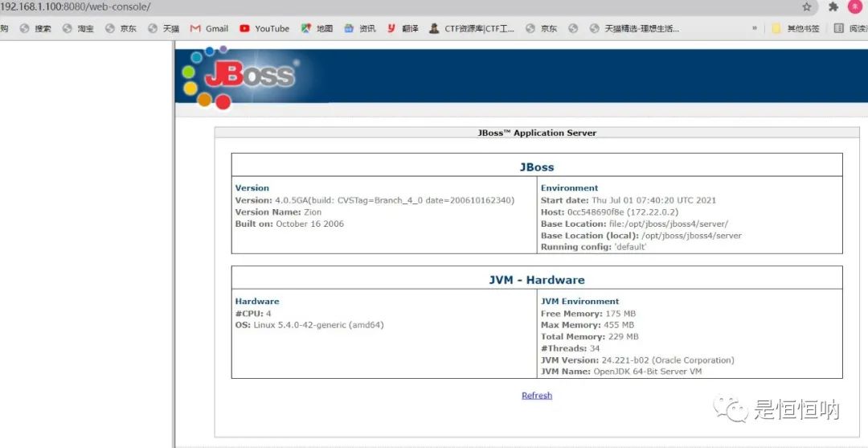Screen dimensions: 868x448
Task: Open the 京东 bookmark after CTF资源库
Action: pos(542,29)
